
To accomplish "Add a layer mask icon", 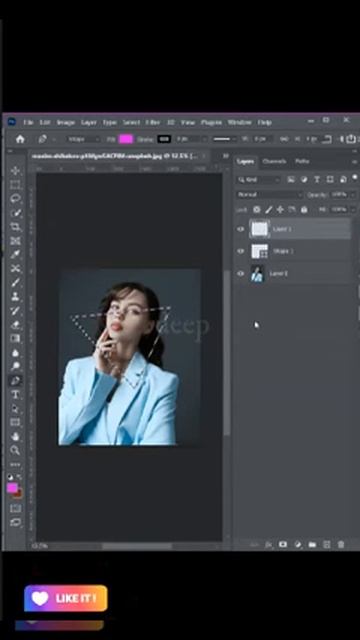I will point(282,544).
